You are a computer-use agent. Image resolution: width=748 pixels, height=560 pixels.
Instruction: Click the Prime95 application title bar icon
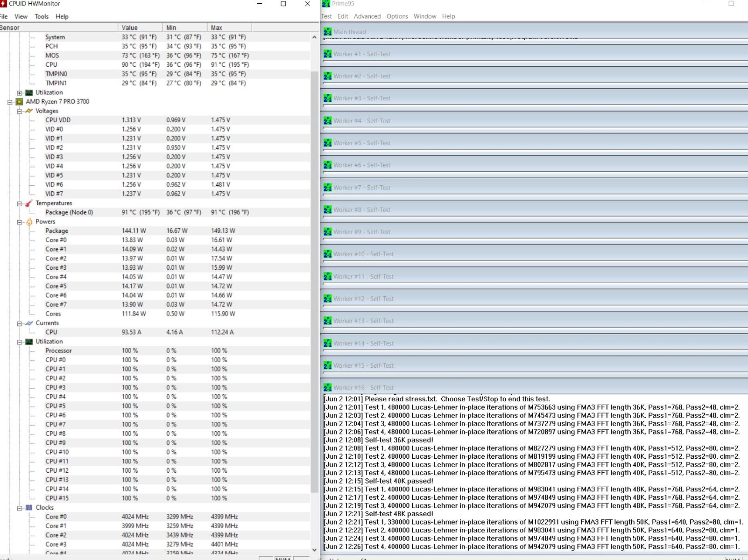tap(326, 4)
